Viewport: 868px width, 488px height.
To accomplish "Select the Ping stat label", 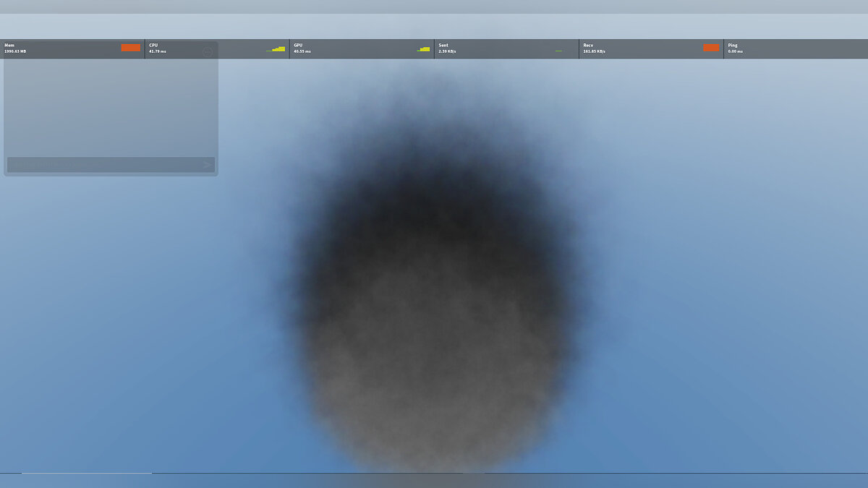I will click(733, 45).
